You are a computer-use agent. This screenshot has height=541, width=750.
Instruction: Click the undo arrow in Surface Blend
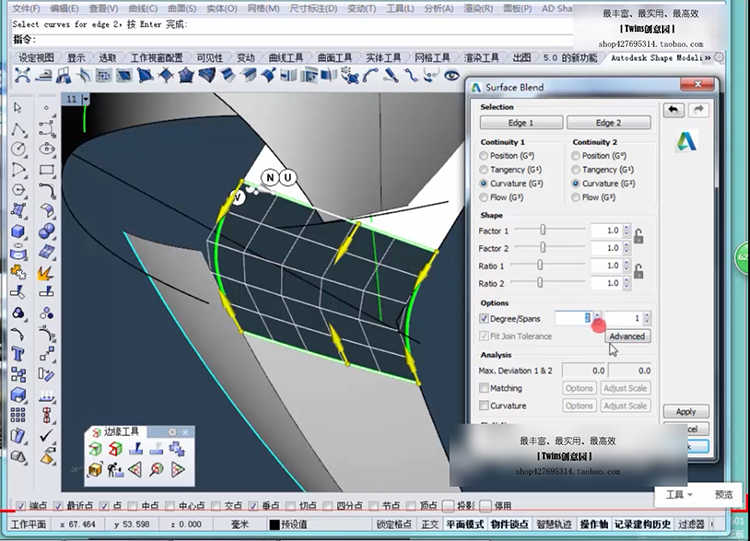pyautogui.click(x=675, y=110)
